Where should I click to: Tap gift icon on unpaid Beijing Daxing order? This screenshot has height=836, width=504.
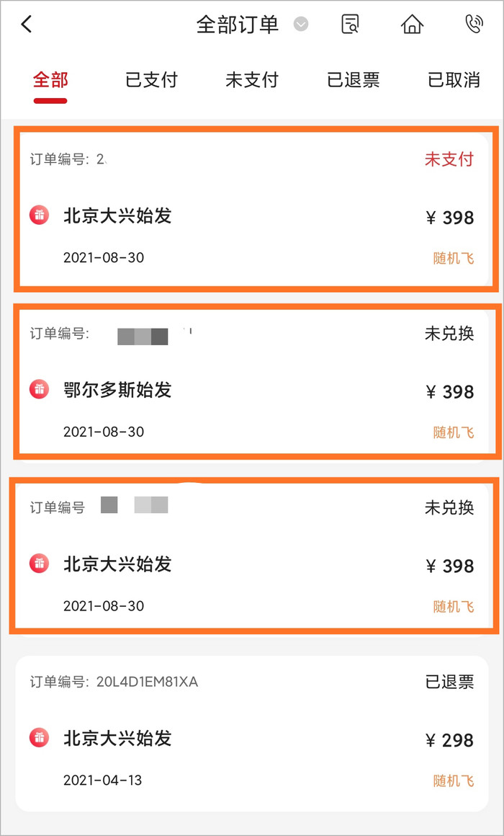pyautogui.click(x=39, y=215)
